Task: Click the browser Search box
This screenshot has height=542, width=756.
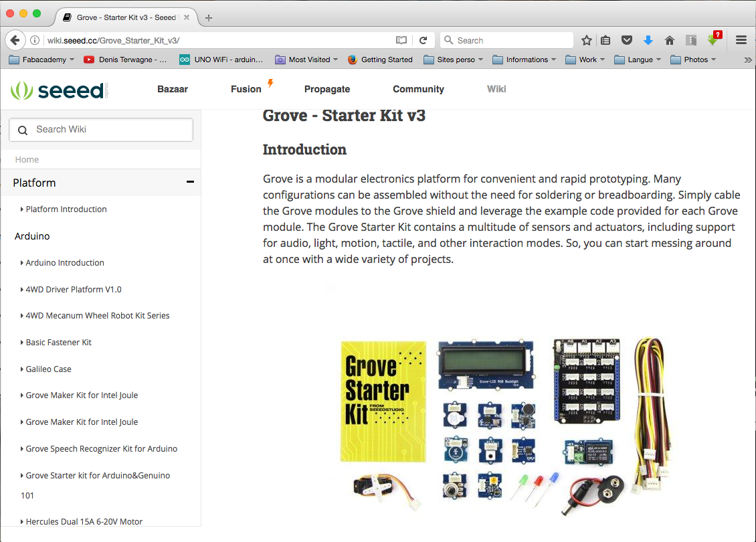Action: tap(506, 41)
